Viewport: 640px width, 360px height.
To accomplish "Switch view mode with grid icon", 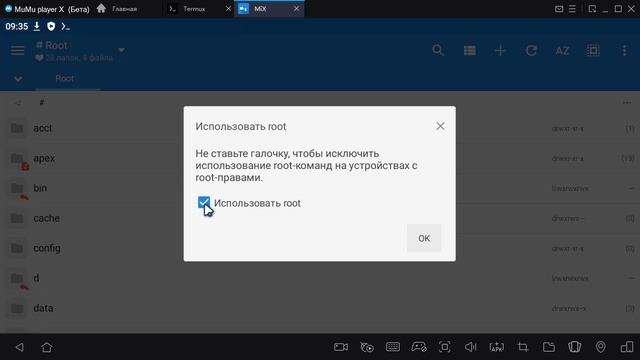I will click(469, 51).
